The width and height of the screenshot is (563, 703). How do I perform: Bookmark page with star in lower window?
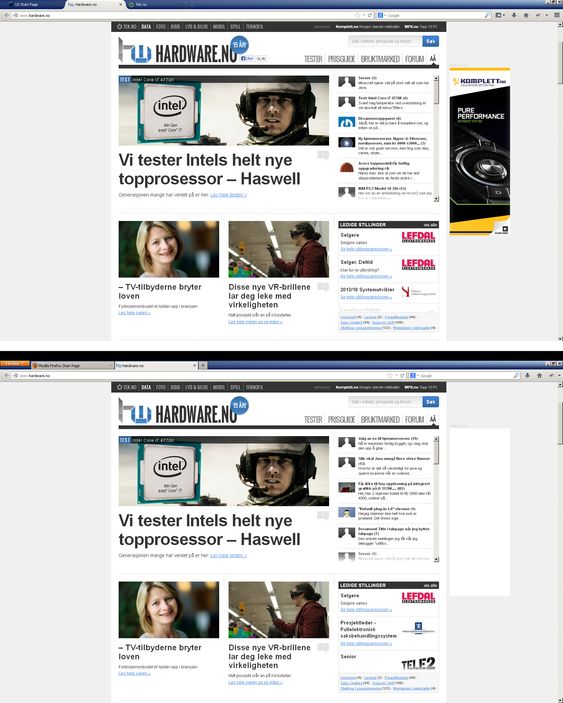(390, 376)
